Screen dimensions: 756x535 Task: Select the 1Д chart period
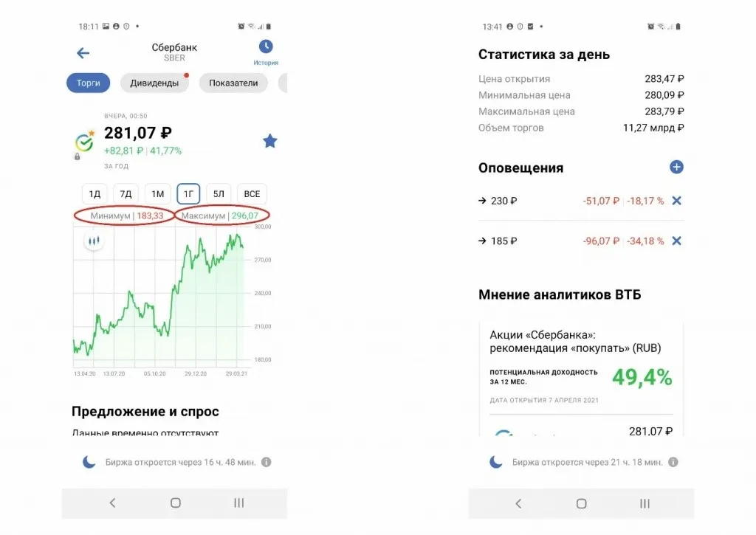coord(94,194)
